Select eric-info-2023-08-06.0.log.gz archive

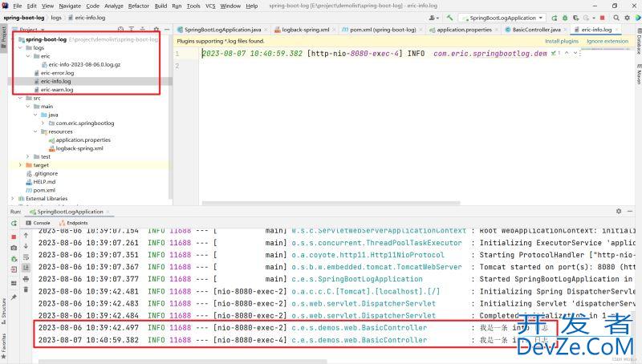pyautogui.click(x=84, y=65)
